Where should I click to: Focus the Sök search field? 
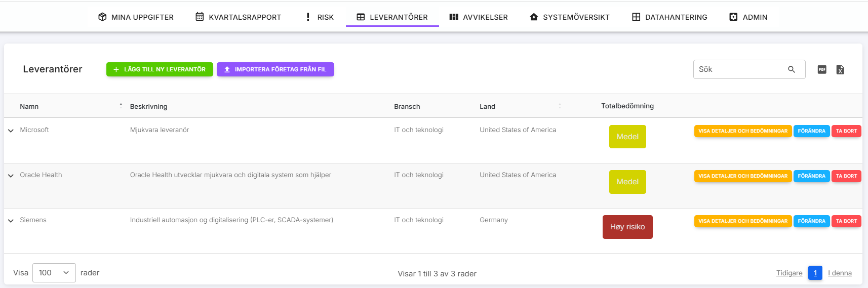coord(739,69)
